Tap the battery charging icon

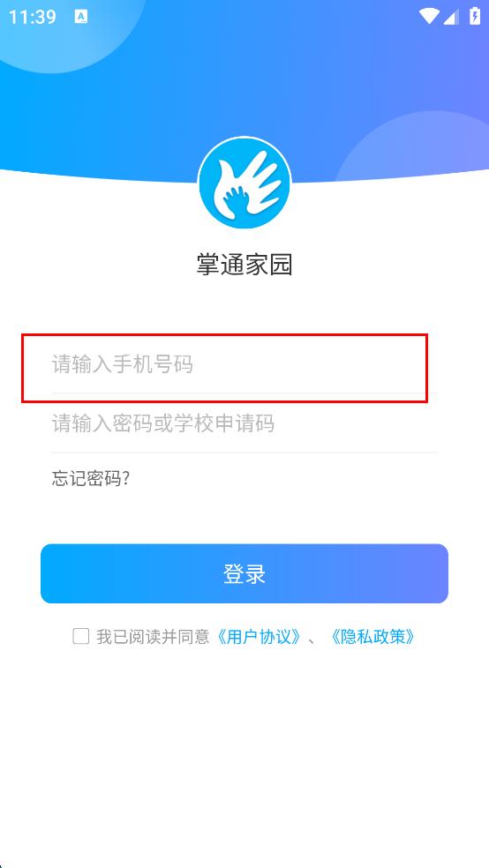(475, 16)
